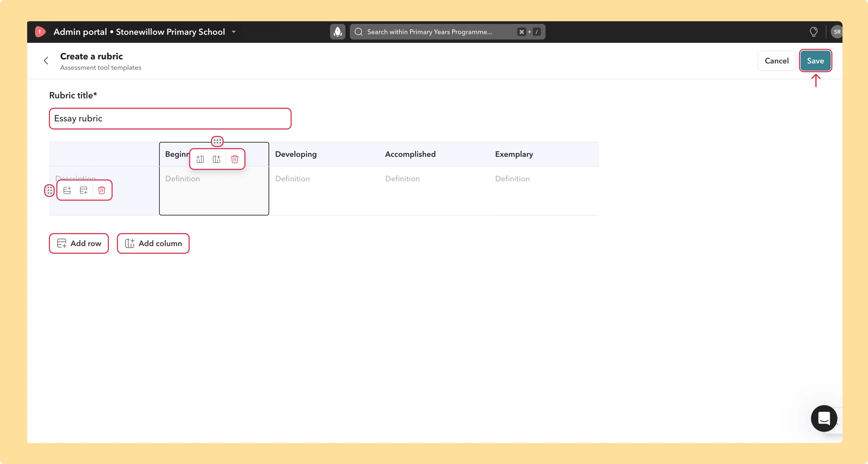Viewport: 868px width, 464px height.
Task: Click the column drag handle above Beginning
Action: [x=217, y=141]
